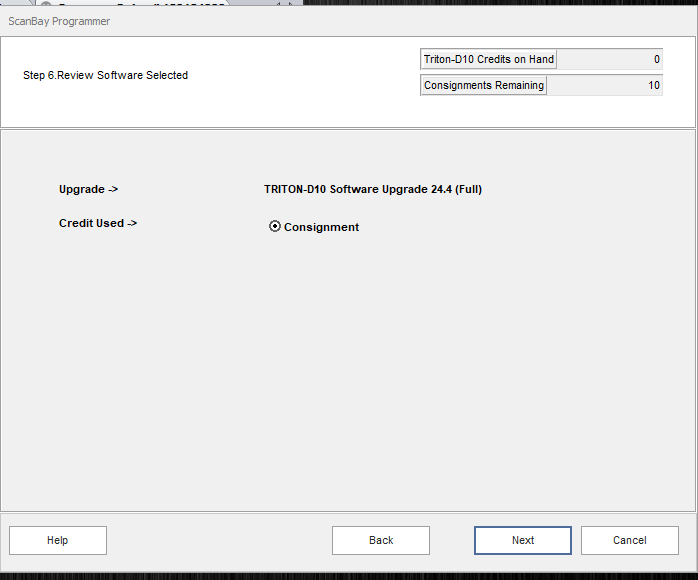Click the Consignments Remaining value field

[605, 85]
